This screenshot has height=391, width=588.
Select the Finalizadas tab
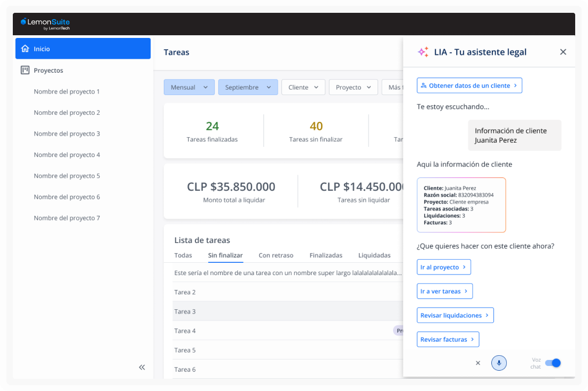pos(326,255)
